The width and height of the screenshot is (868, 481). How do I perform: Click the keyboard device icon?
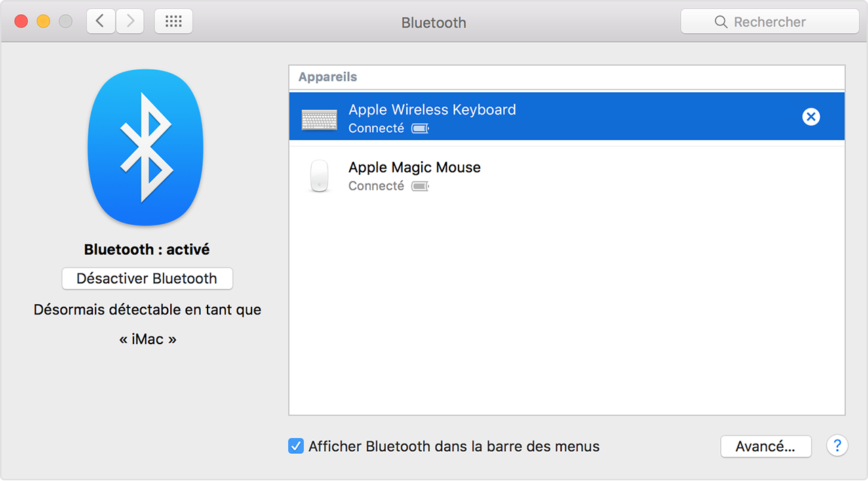click(x=319, y=119)
